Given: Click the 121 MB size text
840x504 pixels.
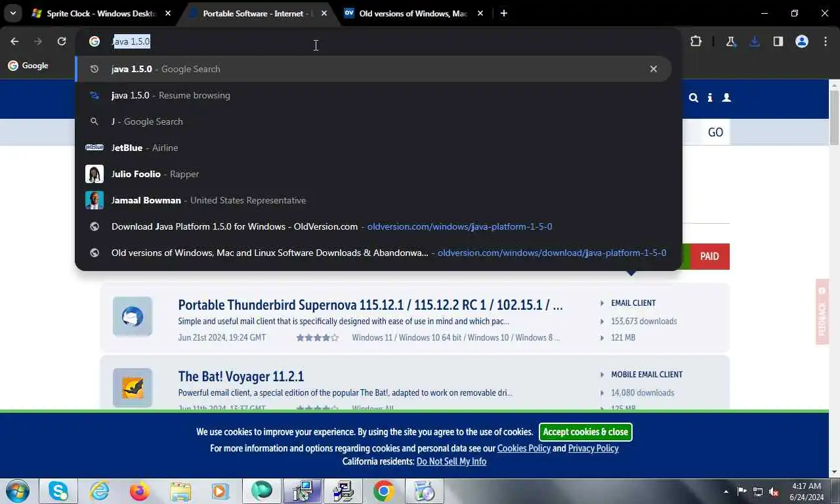Looking at the screenshot, I should [623, 338].
